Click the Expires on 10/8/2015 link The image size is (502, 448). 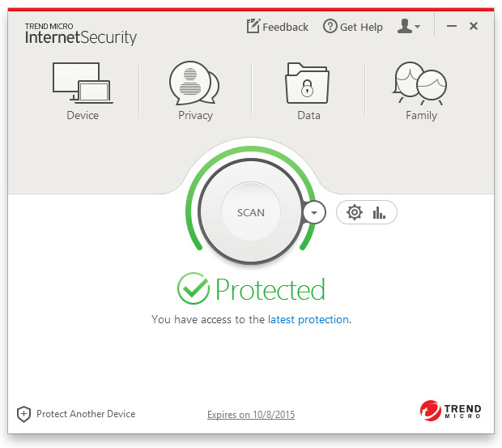[x=251, y=415]
